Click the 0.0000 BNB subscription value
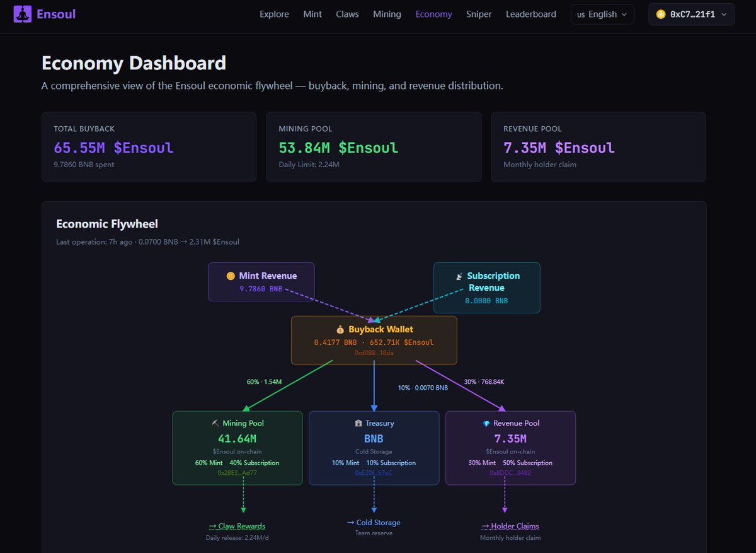 point(486,301)
